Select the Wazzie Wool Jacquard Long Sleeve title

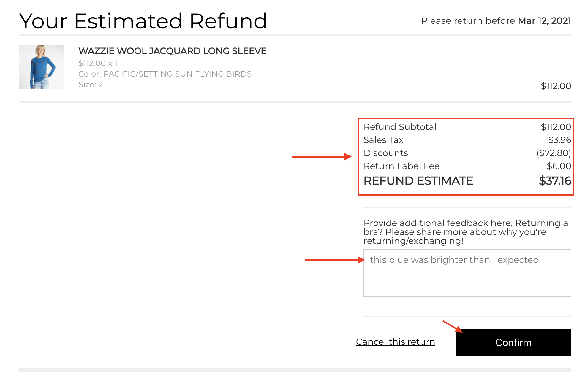pos(172,51)
